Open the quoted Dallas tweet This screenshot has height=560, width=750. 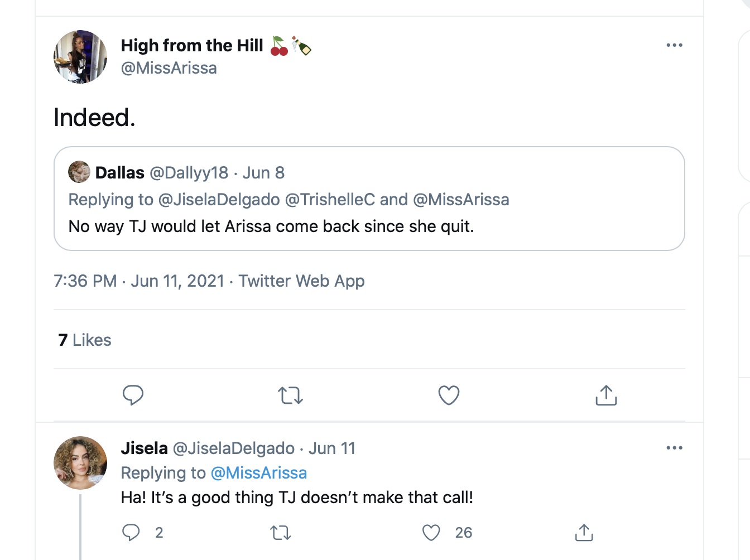tap(369, 199)
